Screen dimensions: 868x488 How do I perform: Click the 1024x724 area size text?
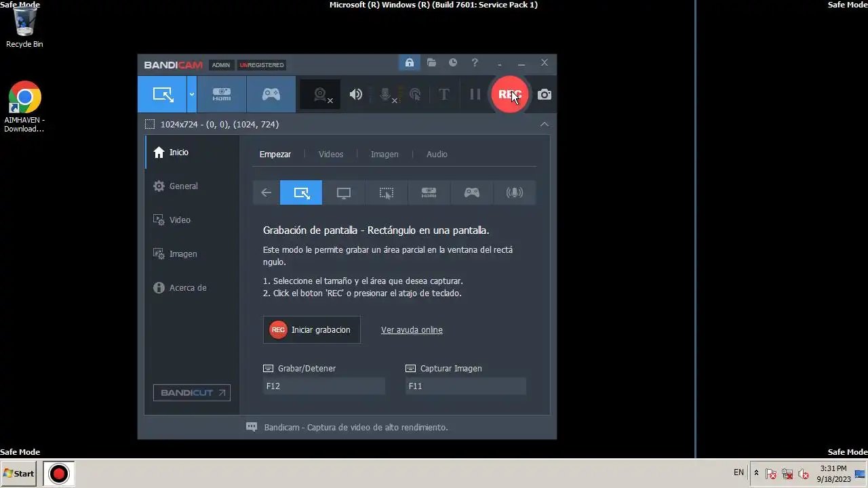coord(220,125)
